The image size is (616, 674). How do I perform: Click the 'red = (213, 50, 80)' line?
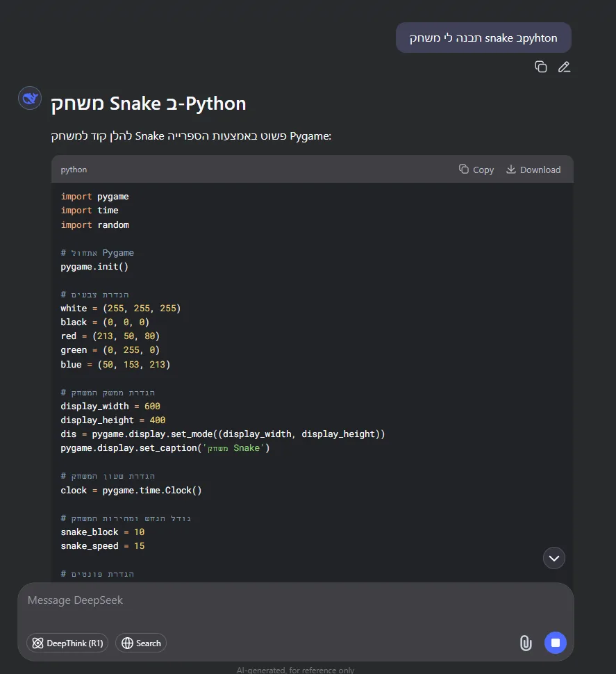pyautogui.click(x=110, y=336)
